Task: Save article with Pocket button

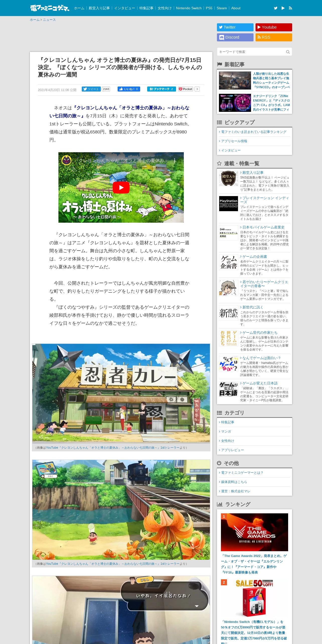Action: [x=186, y=89]
